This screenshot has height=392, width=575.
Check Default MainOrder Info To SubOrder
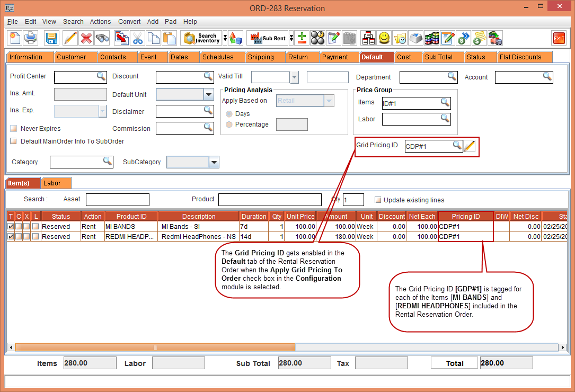coord(14,141)
